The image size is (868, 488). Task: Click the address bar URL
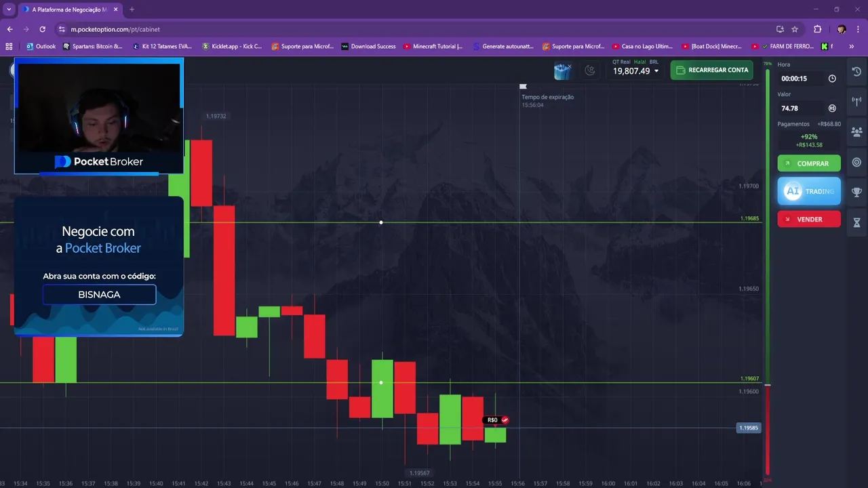[115, 29]
